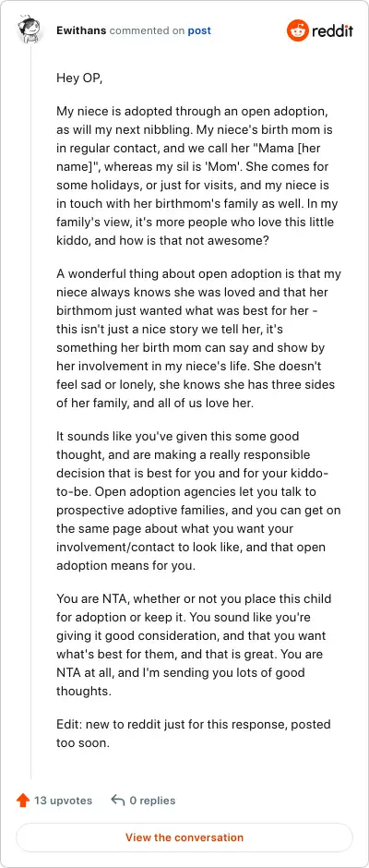Click the "Hey OP," greeting line

click(79, 78)
